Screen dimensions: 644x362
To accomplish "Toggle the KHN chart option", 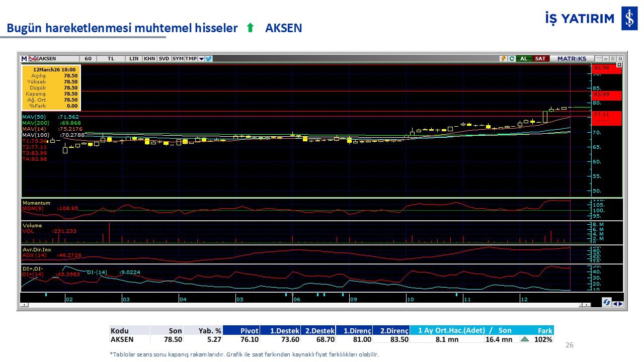I will pyautogui.click(x=149, y=58).
